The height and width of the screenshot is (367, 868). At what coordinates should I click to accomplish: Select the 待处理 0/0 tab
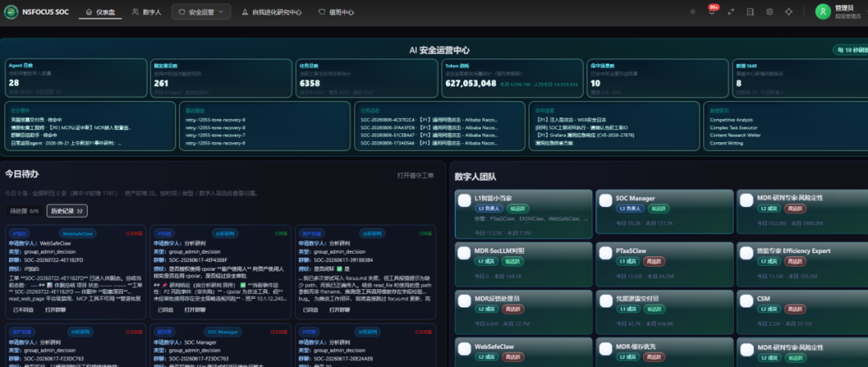point(24,211)
